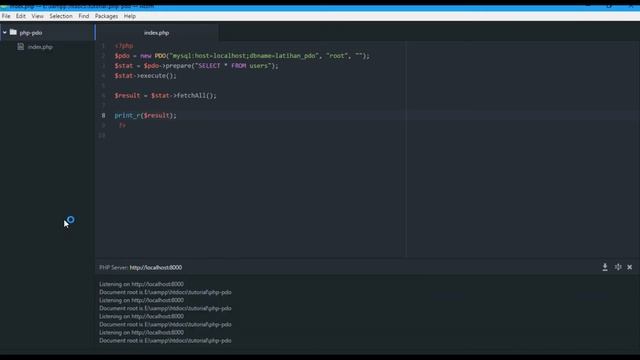Click the SELECT * FROM users query line
The width and height of the screenshot is (640, 360).
196,66
